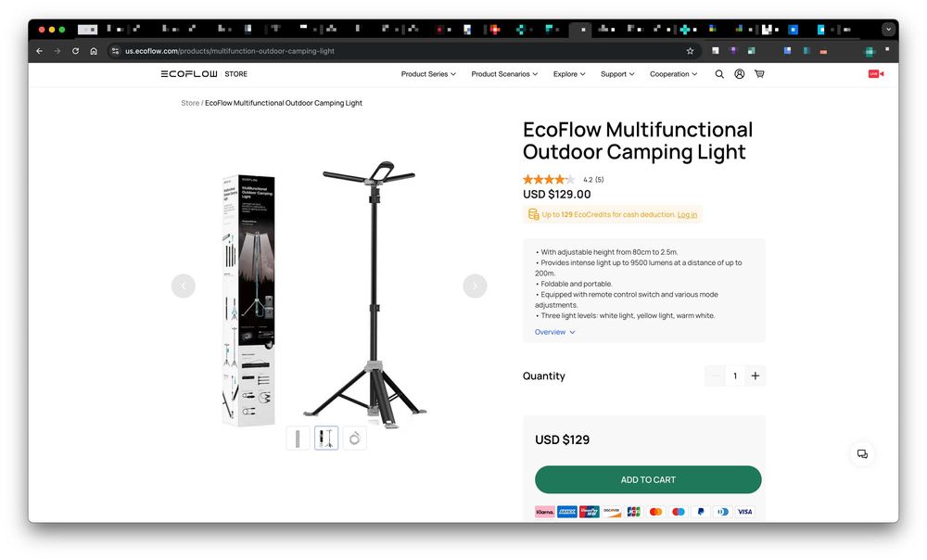Open the shopping cart icon
This screenshot has width=927, height=560.
click(x=759, y=74)
